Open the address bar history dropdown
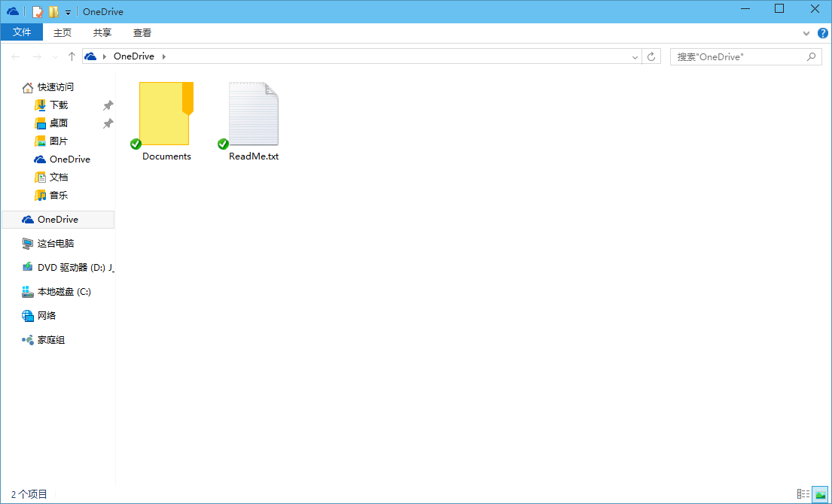 635,56
